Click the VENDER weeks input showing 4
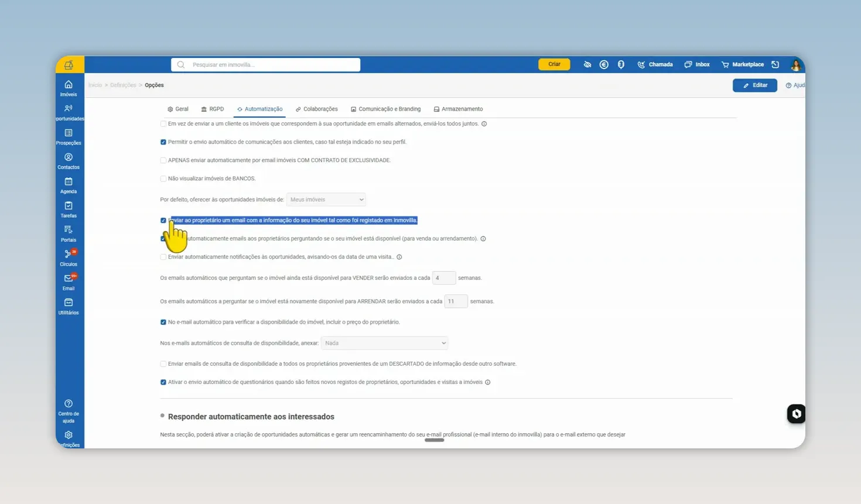This screenshot has width=861, height=504. [444, 278]
